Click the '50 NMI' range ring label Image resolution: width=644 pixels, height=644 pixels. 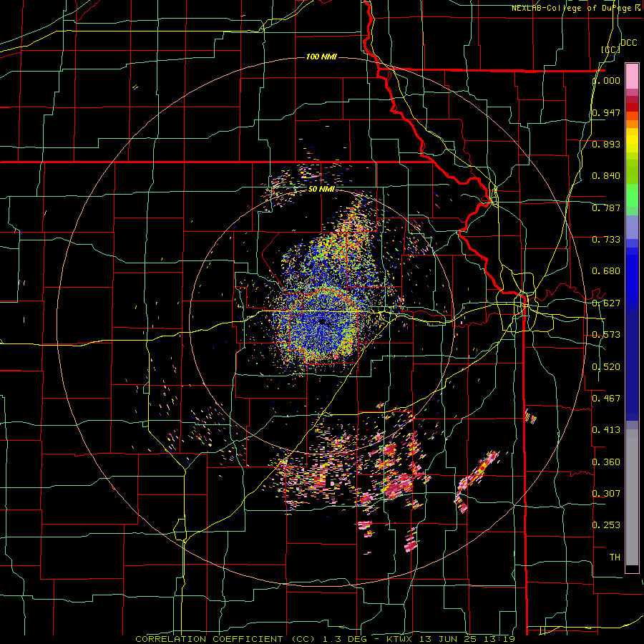(x=321, y=190)
